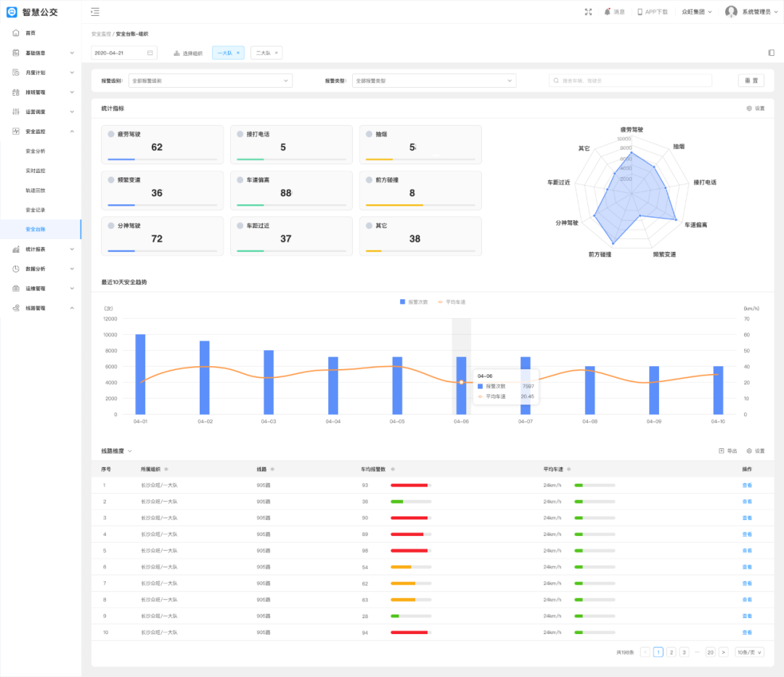The height and width of the screenshot is (677, 784).
Task: Click the 导出 export icon above the table
Action: coord(722,451)
